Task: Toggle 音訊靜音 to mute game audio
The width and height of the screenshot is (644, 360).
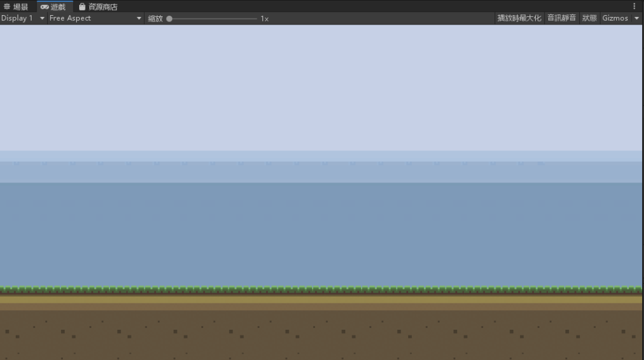Action: coord(561,18)
